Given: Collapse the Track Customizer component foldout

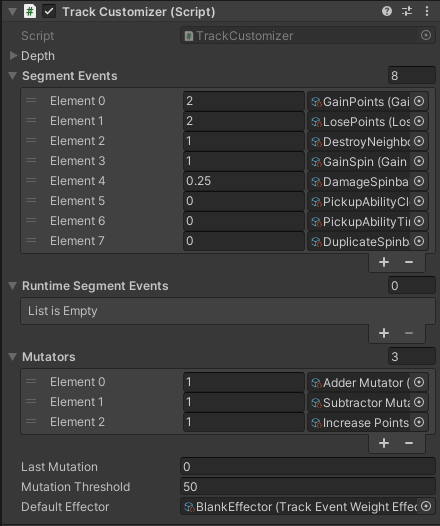Looking at the screenshot, I should coord(12,12).
